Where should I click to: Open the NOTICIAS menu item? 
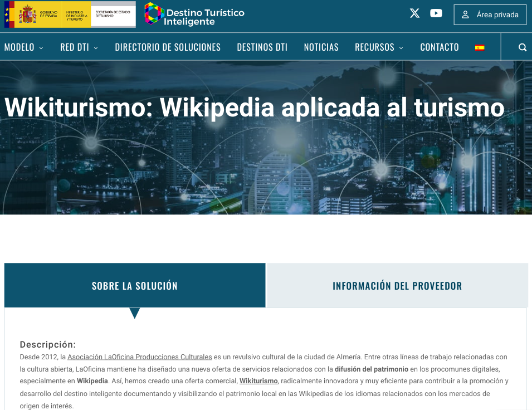tap(321, 47)
